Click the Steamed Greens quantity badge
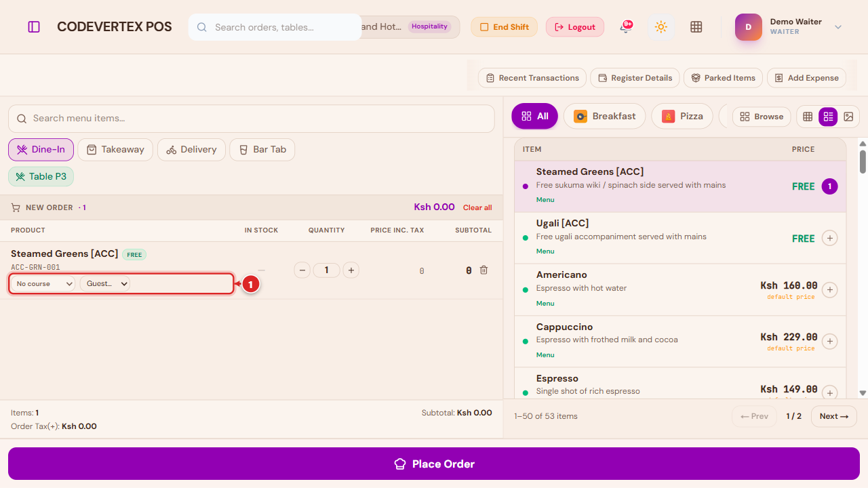868x488 pixels. (x=829, y=186)
